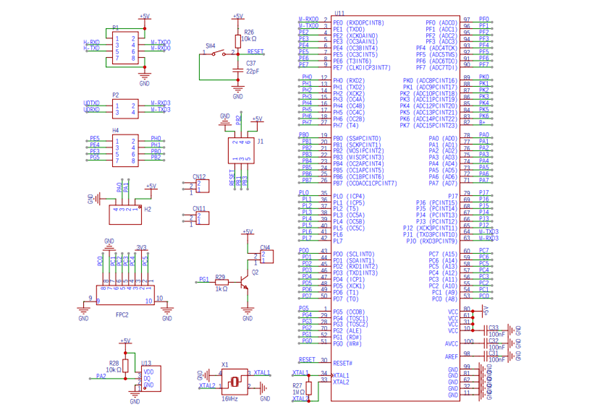Select the P2 four-pin header symbol
Image resolution: width=605 pixels, height=420 pixels.
coord(125,109)
